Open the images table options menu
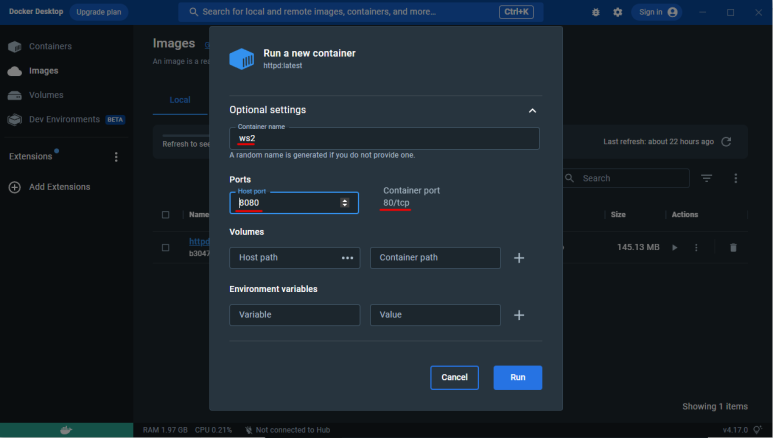The image size is (773, 438). pos(736,178)
